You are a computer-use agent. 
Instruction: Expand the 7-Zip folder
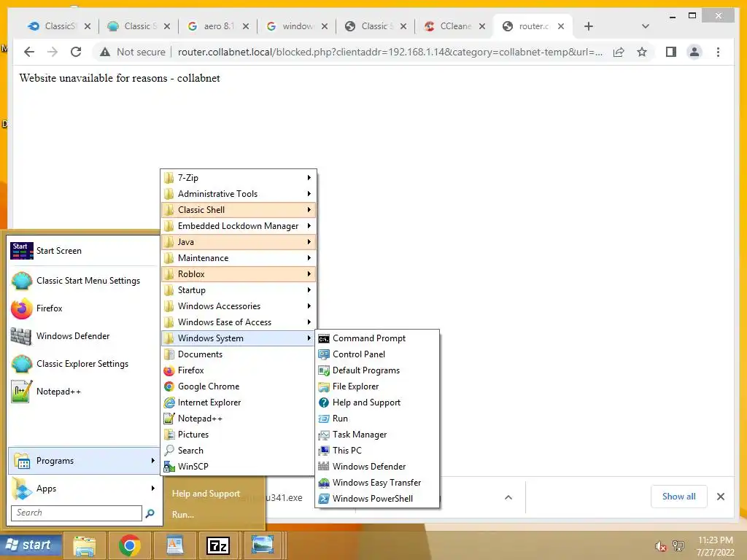239,178
